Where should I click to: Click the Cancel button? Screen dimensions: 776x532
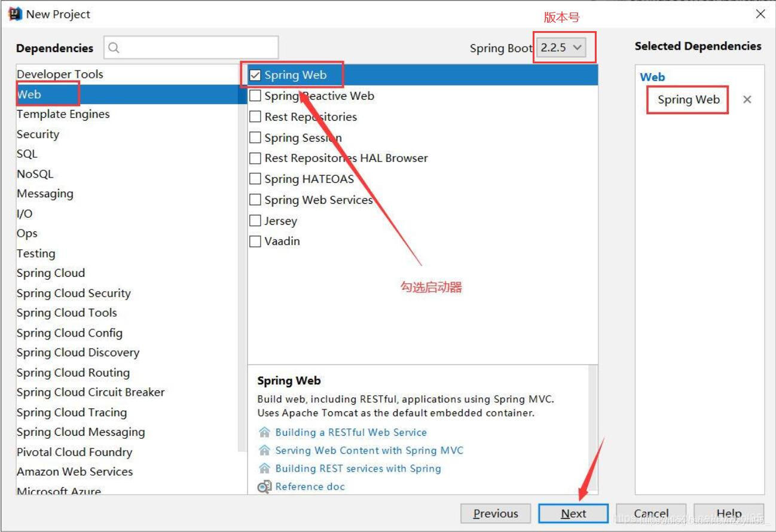tap(651, 513)
